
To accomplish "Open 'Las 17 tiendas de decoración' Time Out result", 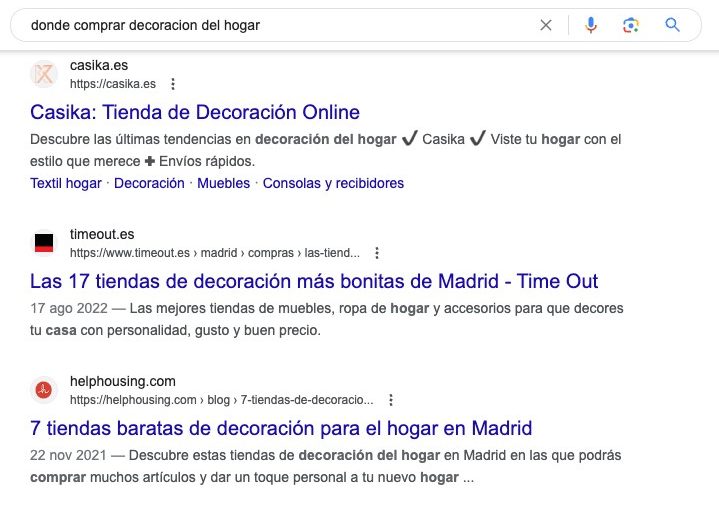I will (314, 281).
